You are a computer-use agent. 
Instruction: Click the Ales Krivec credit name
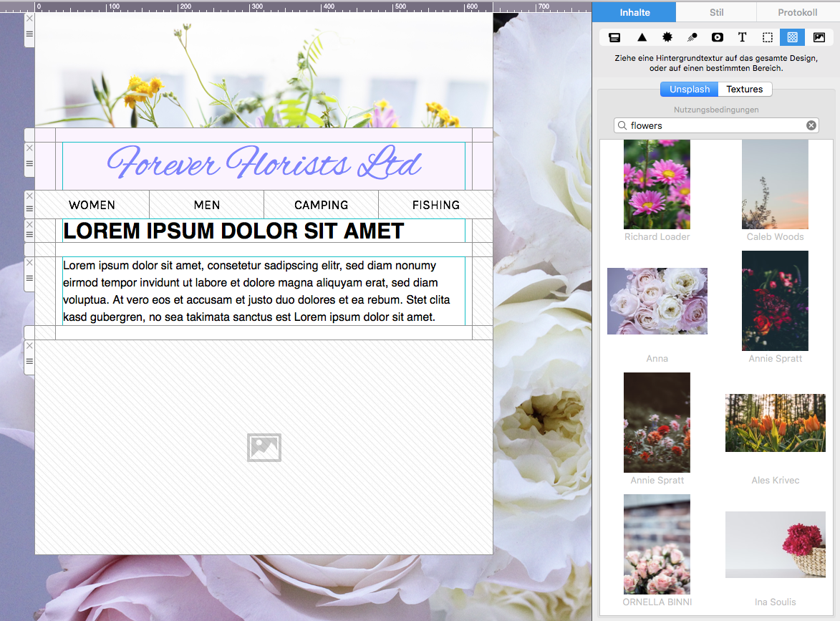tap(775, 480)
